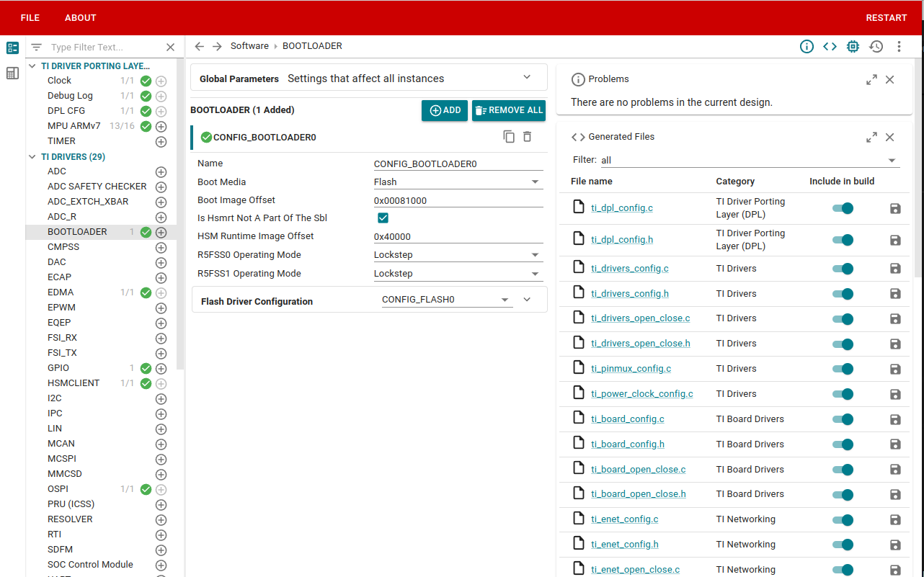Disable include in build for ti_board_config.h
Viewport: 924px width, 577px height.
[x=843, y=444]
